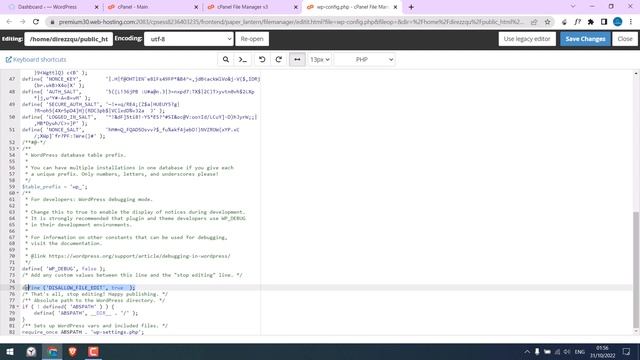Open the PHP language mode dropdown
The image size is (640, 360).
click(x=365, y=60)
